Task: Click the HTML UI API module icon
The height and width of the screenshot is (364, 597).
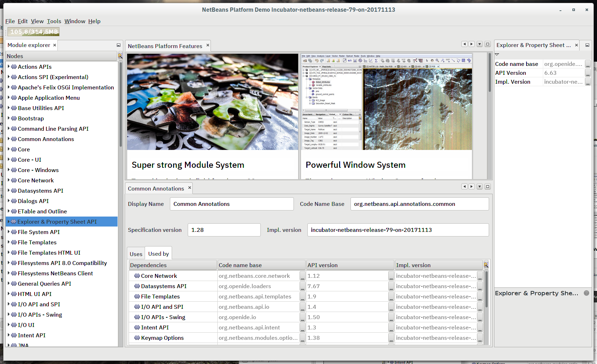Action: pos(14,294)
